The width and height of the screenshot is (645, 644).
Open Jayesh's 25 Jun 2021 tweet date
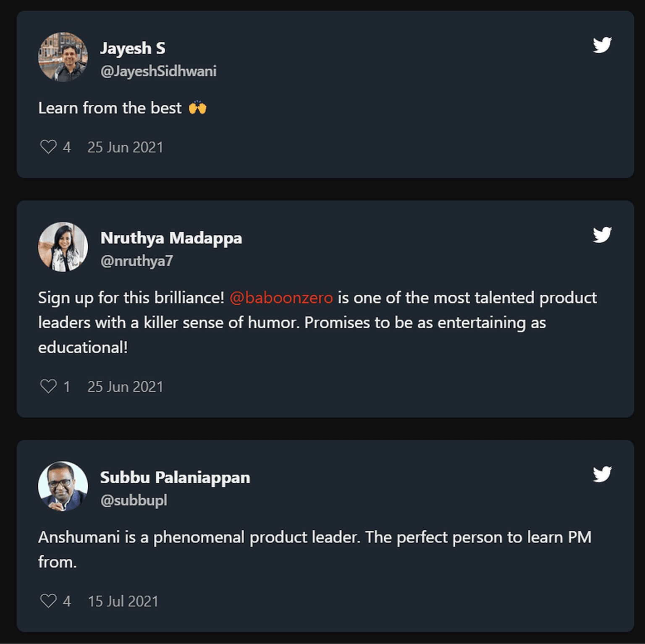pyautogui.click(x=125, y=147)
